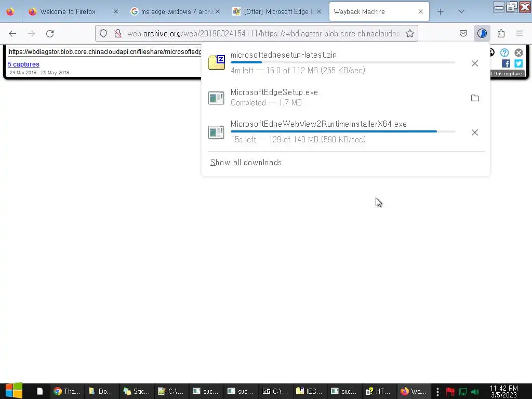The height and width of the screenshot is (399, 532).
Task: Open the HT... help taskbar item
Action: pos(378,391)
